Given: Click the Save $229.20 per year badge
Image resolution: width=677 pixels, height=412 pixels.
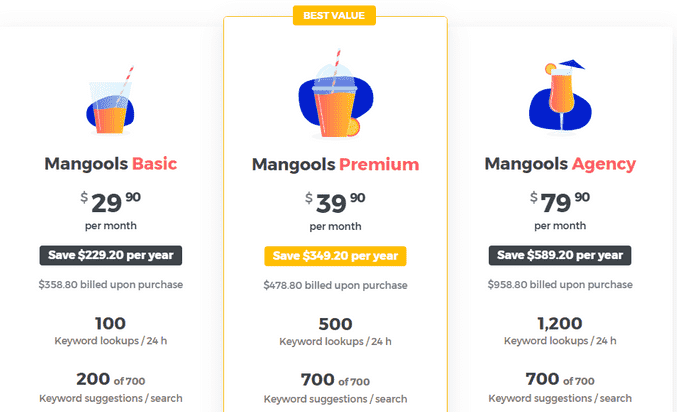Looking at the screenshot, I should pyautogui.click(x=111, y=254).
